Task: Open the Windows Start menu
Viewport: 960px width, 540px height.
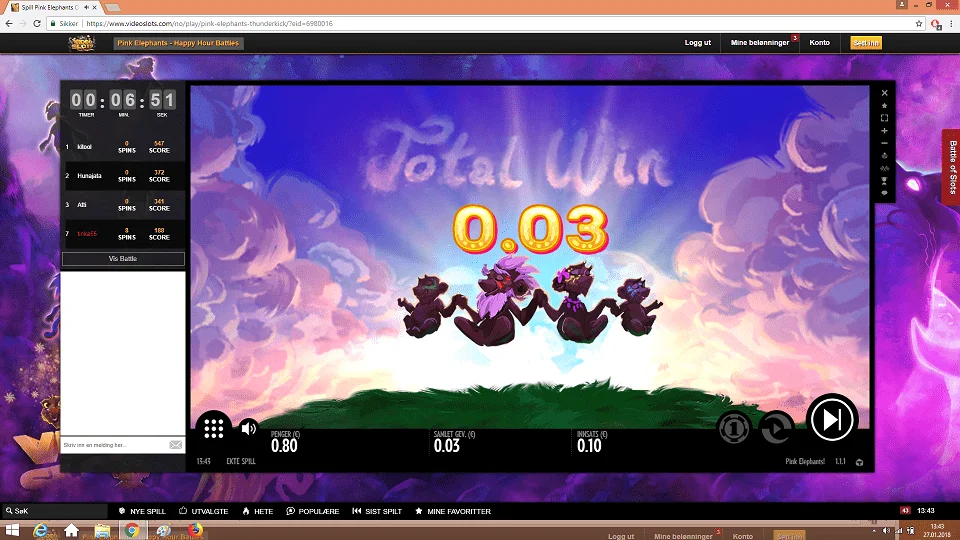Action: click(x=12, y=530)
